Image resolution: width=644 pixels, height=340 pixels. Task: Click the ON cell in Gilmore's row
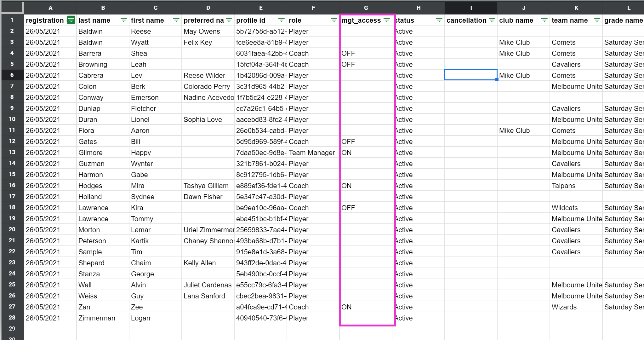pyautogui.click(x=365, y=153)
